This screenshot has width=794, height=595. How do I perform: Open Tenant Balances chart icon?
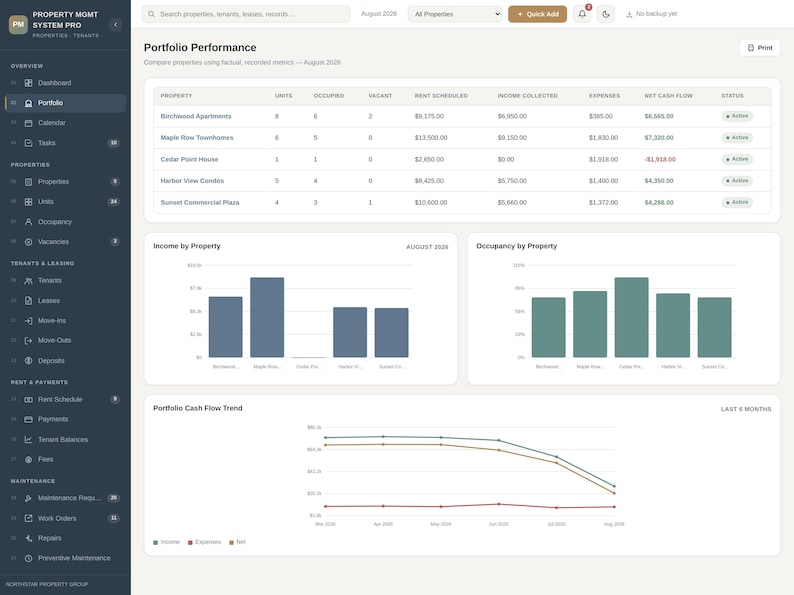pyautogui.click(x=28, y=440)
